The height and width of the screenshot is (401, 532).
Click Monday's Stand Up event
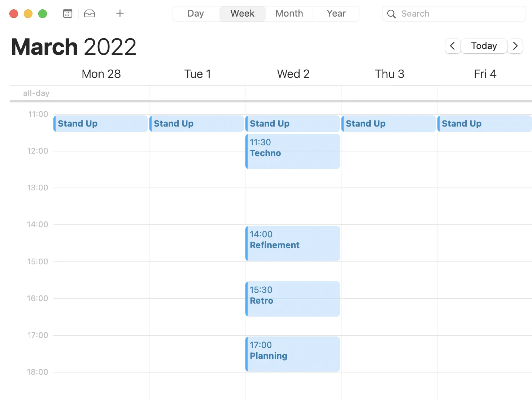pyautogui.click(x=100, y=123)
